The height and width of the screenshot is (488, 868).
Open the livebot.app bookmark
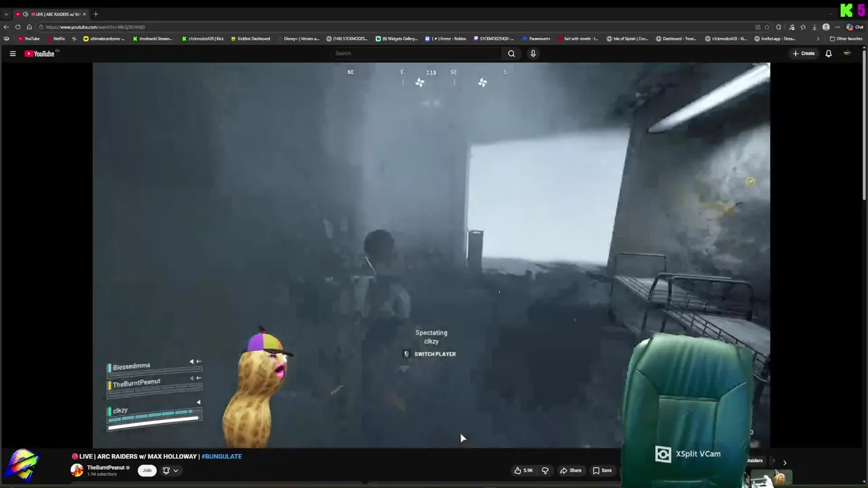click(x=774, y=39)
